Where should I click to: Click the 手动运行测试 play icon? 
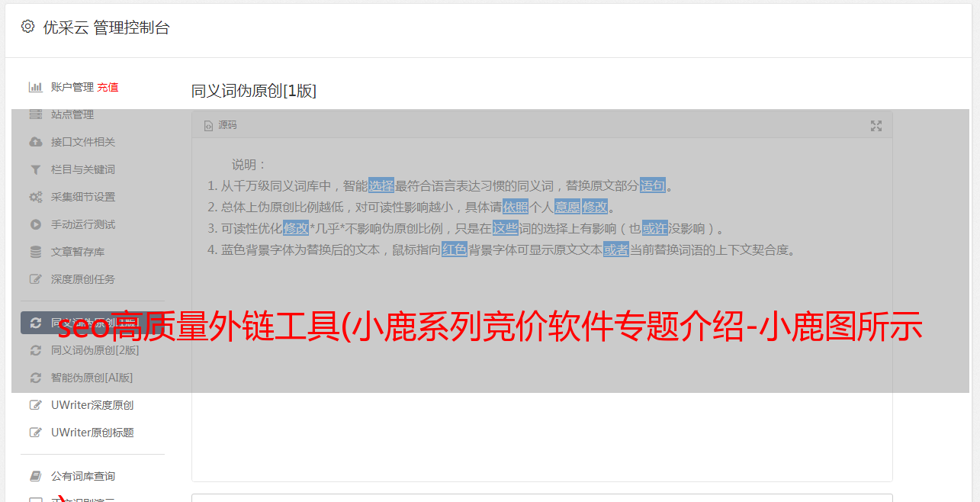35,224
